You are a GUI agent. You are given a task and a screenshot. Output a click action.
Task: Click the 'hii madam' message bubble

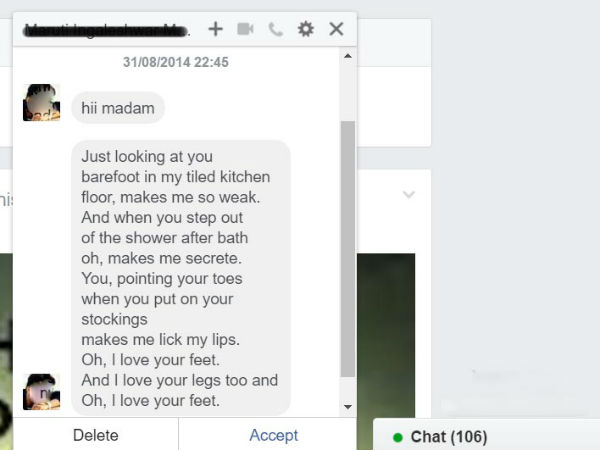(118, 108)
